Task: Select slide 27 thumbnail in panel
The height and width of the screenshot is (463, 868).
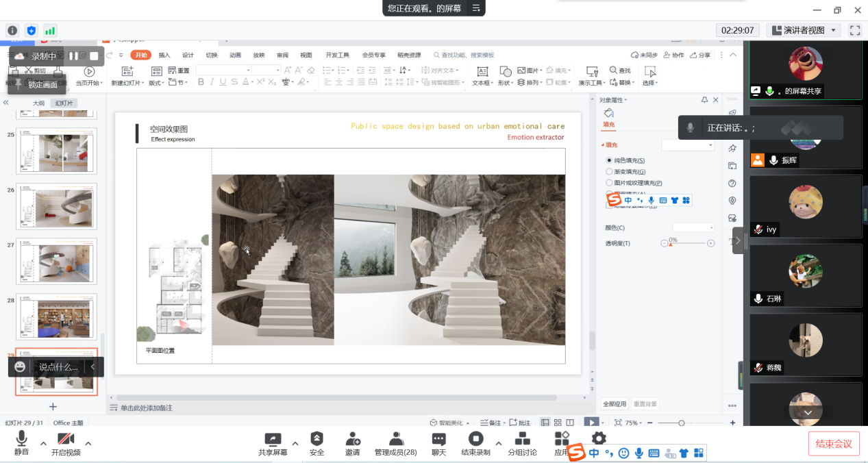Action: point(57,261)
